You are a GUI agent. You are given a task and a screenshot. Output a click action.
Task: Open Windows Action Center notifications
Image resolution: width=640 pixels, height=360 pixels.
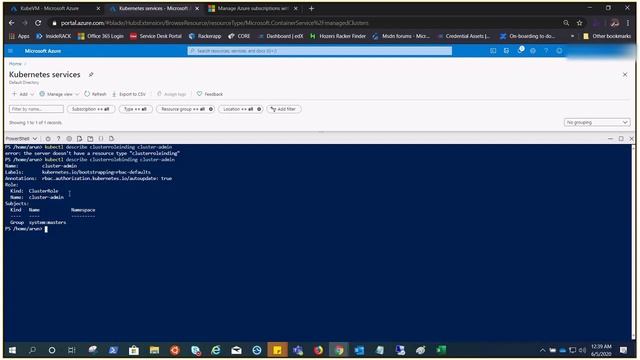click(x=623, y=350)
